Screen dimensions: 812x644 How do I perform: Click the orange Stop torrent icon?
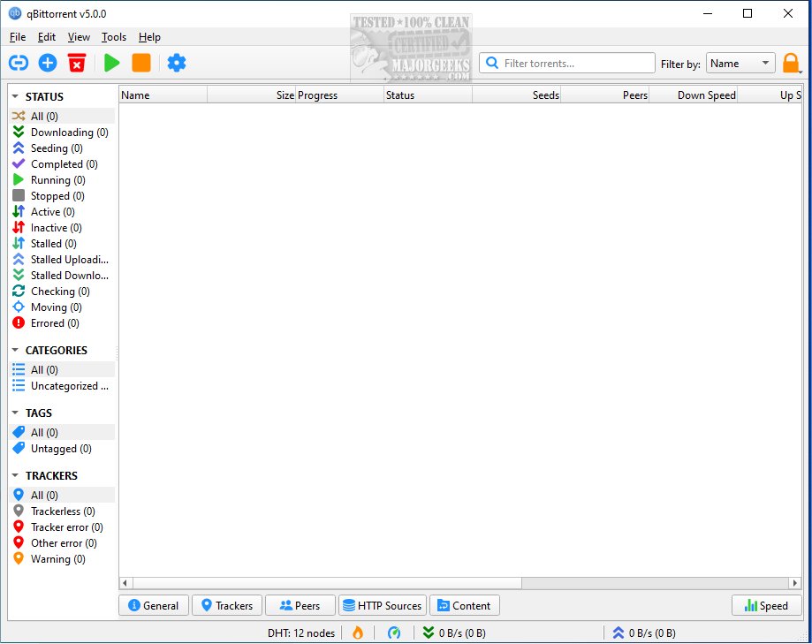[141, 63]
